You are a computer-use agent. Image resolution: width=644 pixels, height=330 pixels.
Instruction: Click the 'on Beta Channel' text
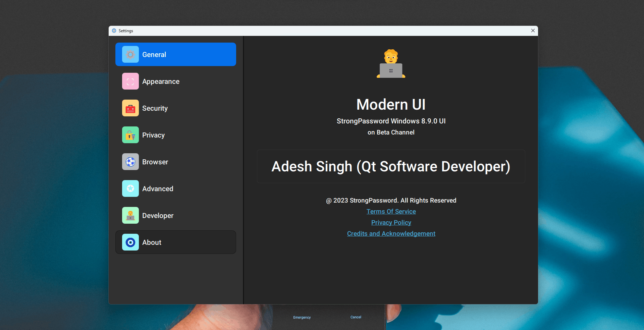pyautogui.click(x=391, y=132)
